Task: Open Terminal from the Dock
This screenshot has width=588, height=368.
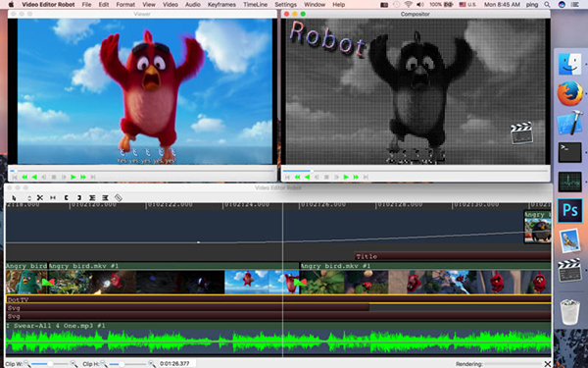Action: 569,152
